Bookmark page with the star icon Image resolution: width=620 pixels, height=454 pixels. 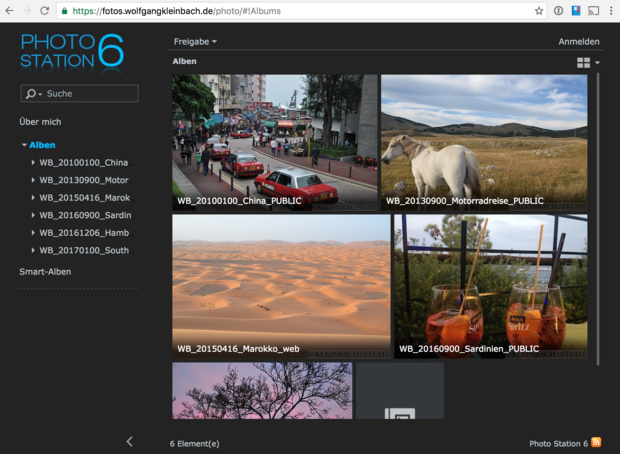[539, 10]
